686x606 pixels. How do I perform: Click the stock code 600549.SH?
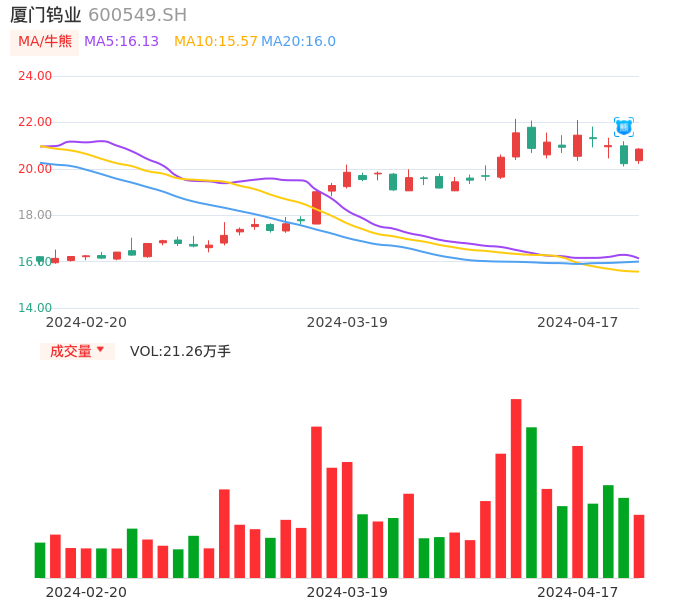[x=137, y=15]
